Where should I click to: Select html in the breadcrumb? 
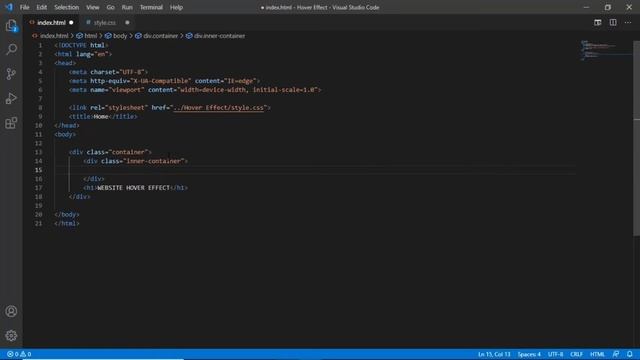tap(90, 36)
